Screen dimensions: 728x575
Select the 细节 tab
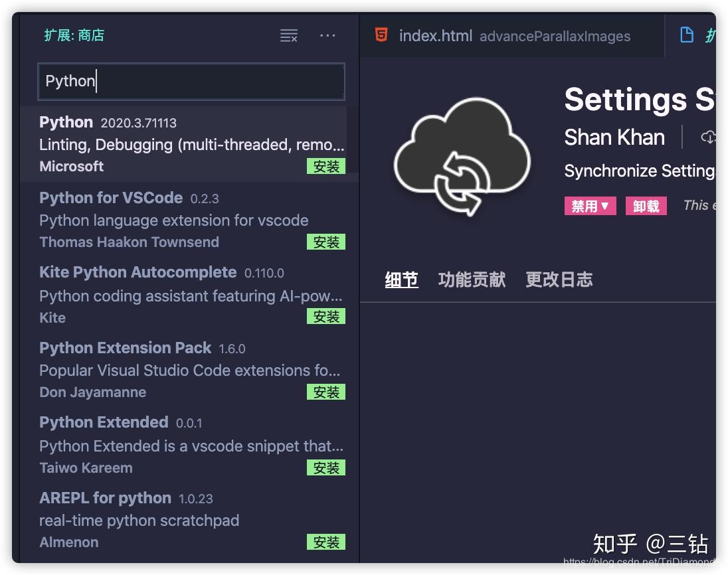(x=401, y=280)
